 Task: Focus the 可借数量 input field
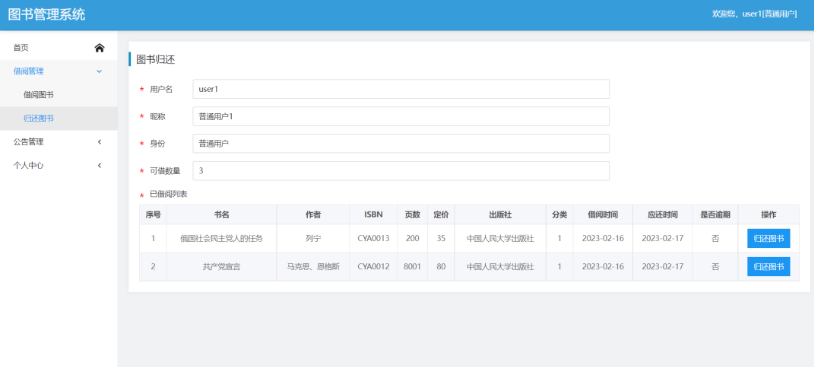[x=401, y=171]
